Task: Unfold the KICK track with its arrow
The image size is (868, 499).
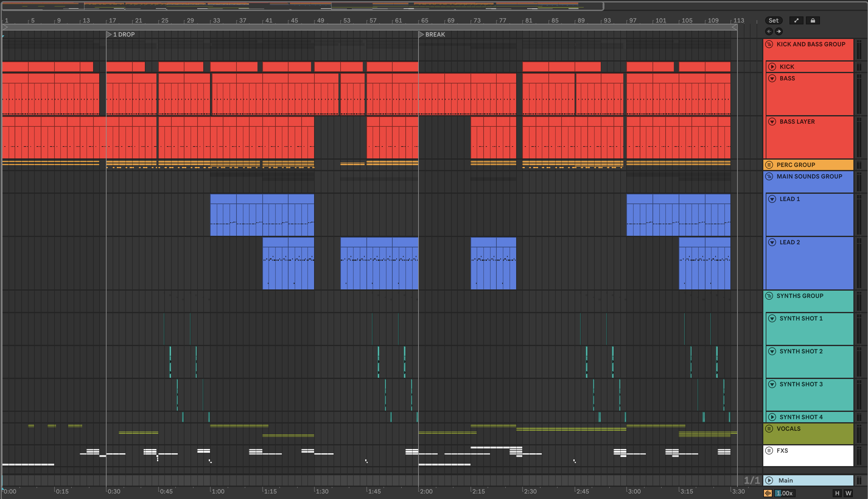Action: [772, 66]
